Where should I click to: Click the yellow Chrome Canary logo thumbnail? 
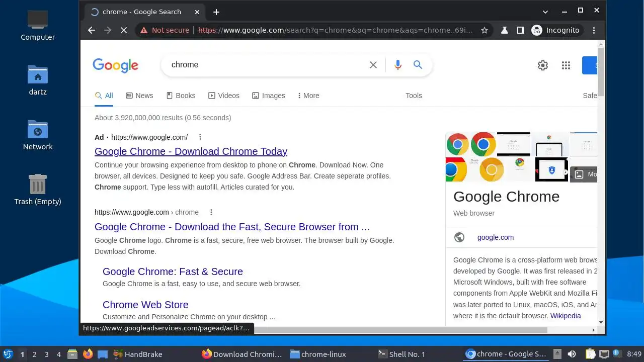coord(492,169)
